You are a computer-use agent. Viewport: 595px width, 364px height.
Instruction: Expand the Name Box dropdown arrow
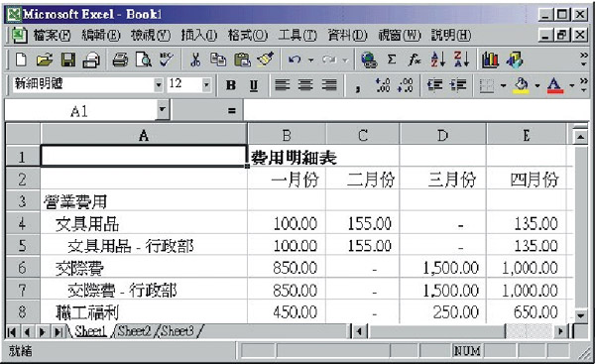(162, 110)
